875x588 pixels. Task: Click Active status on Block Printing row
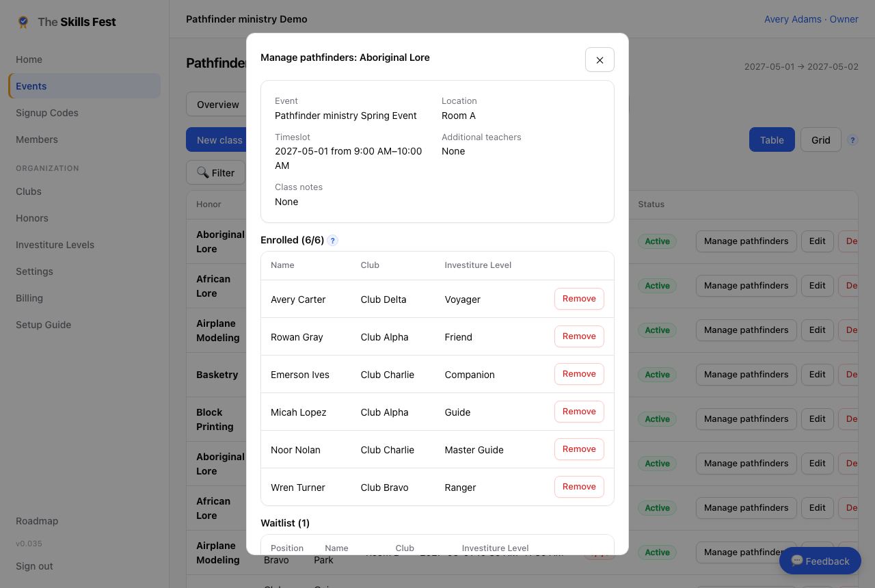[x=657, y=419]
